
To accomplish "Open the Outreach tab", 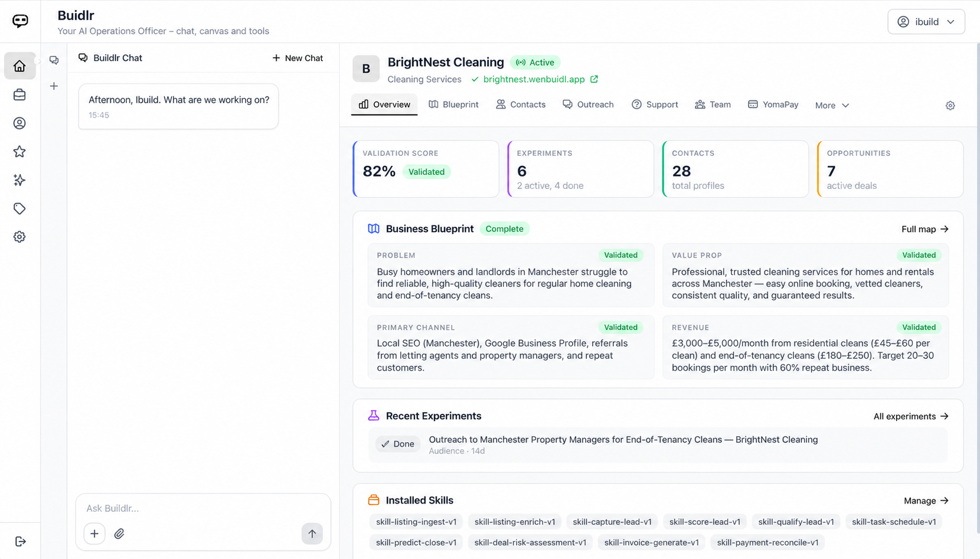I will (588, 104).
